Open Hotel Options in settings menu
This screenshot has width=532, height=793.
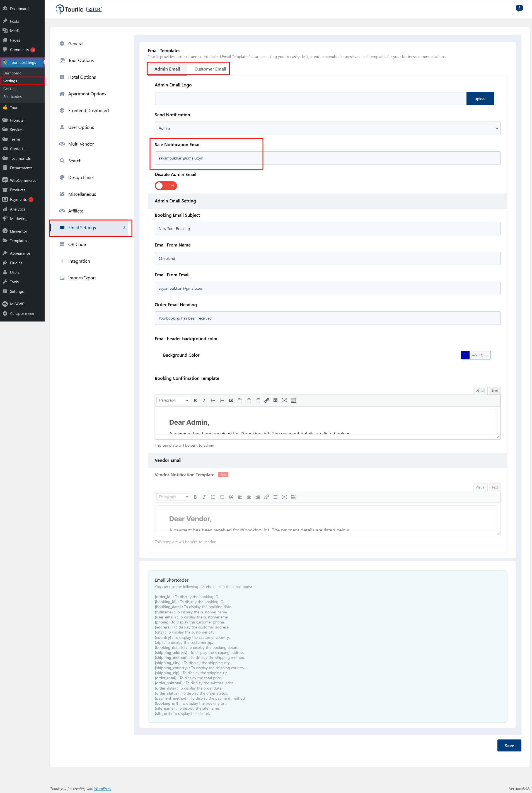tap(82, 77)
